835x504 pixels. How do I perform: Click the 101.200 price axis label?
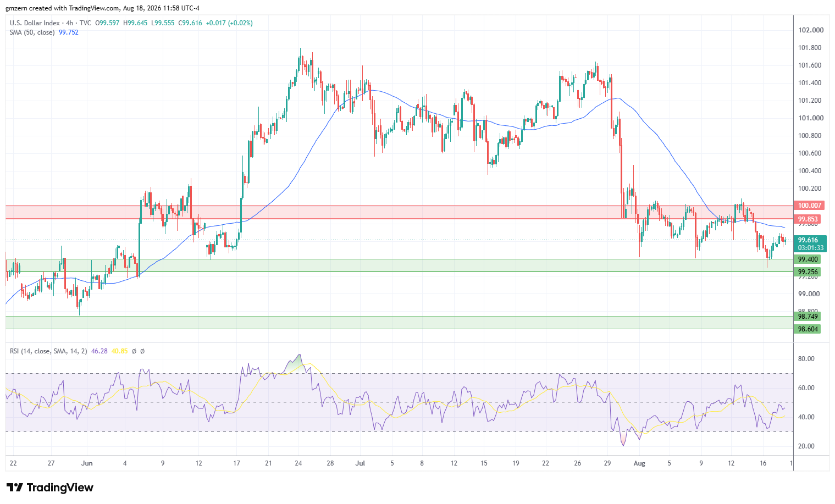tap(811, 101)
